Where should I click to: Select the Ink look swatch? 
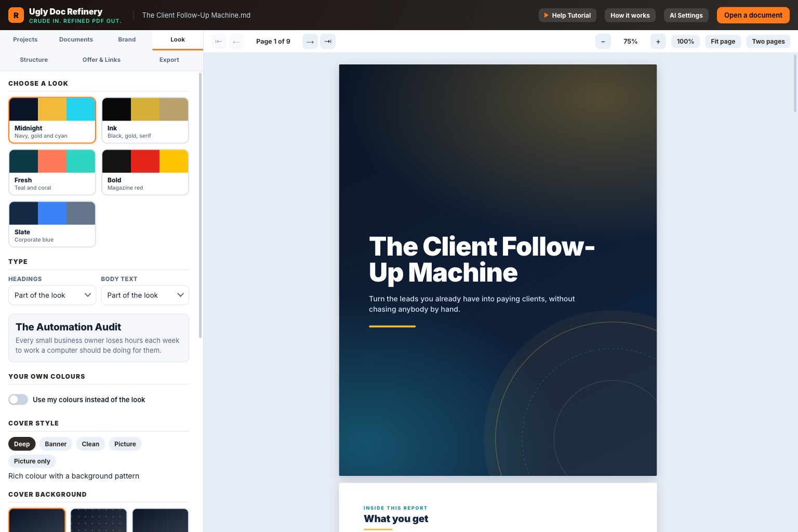[145, 120]
